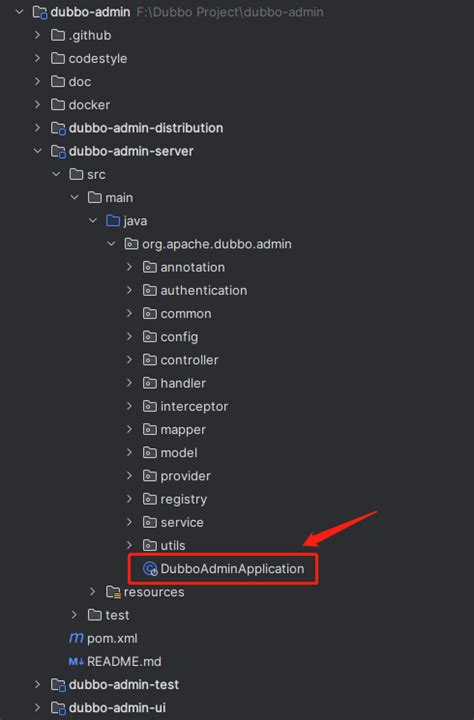Viewport: 474px width, 720px height.
Task: Select the interceptor package
Action: pos(194,406)
